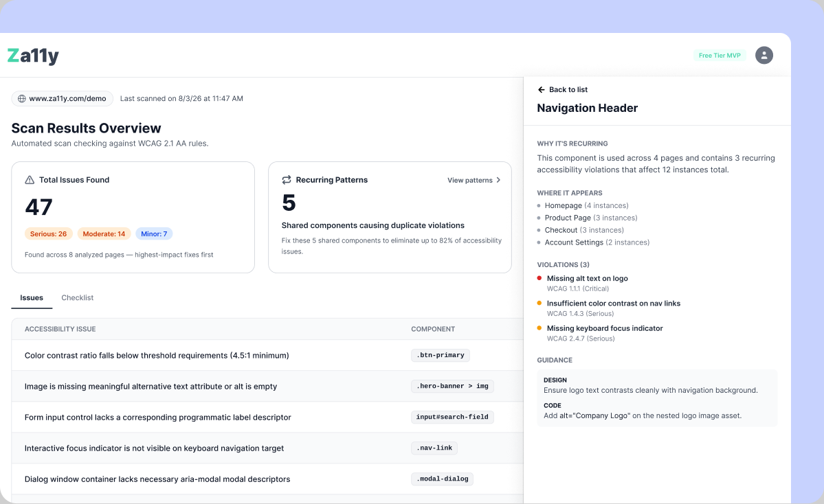The image size is (824, 504).
Task: Click the Component column header
Action: (433, 329)
